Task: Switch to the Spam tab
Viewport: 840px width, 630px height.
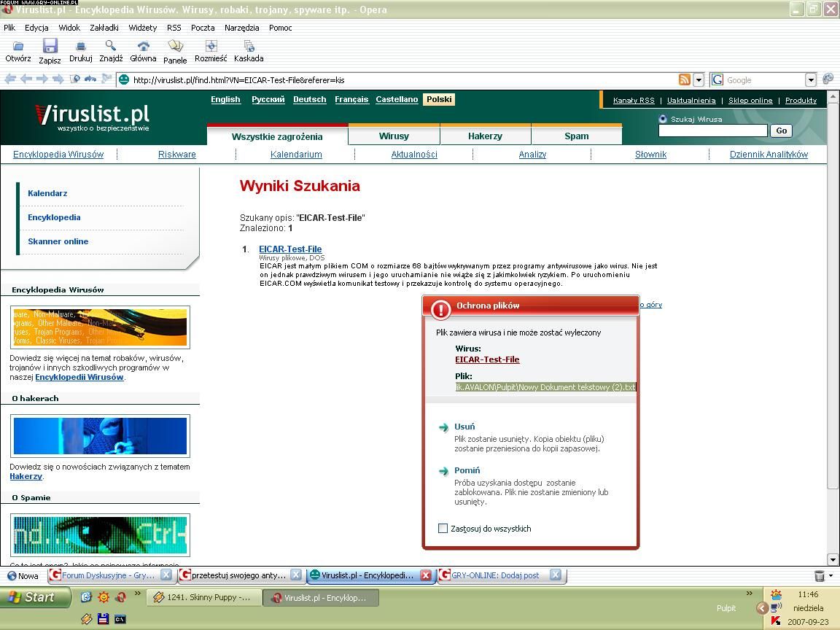Action: 577,136
